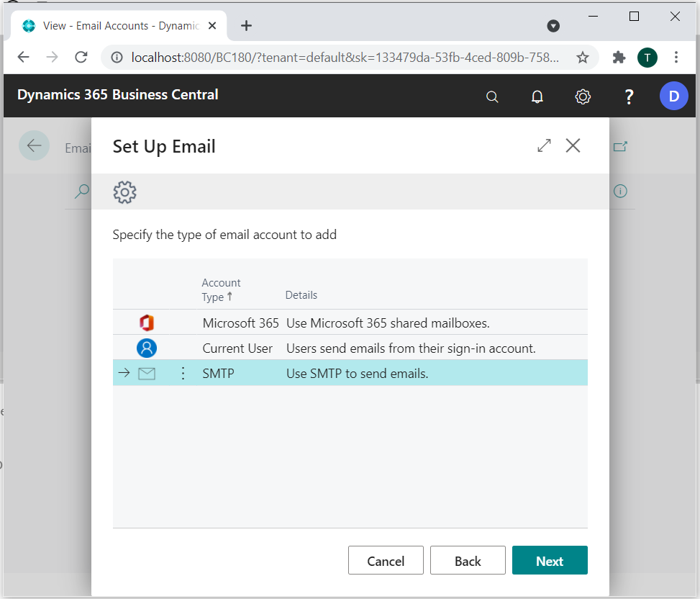Sort by the Account Type column header
This screenshot has height=599, width=700.
(221, 289)
